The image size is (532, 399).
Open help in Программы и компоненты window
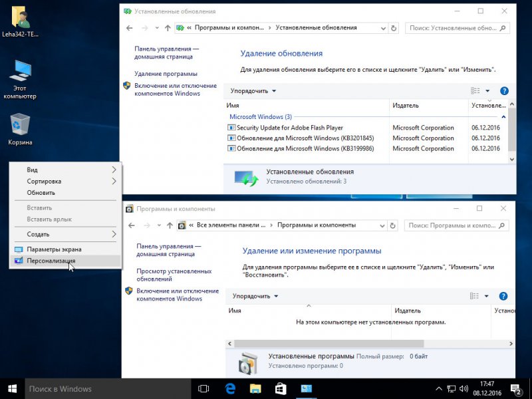coord(503,296)
